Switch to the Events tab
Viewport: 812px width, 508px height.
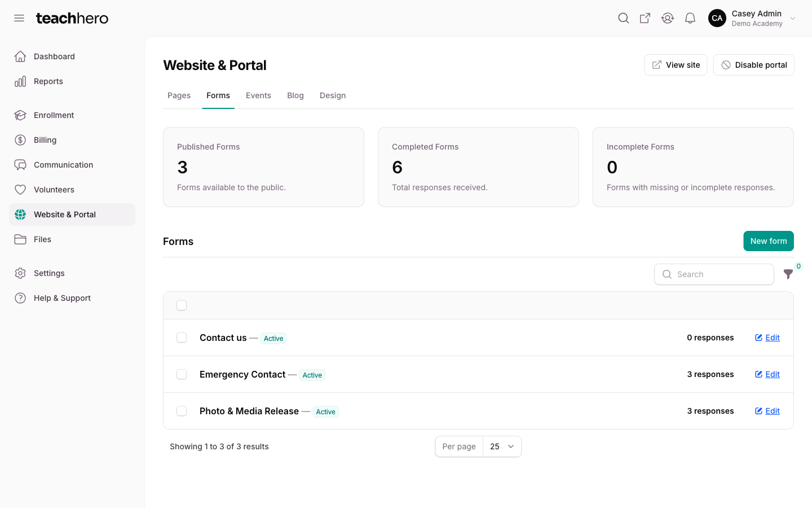[x=258, y=95]
